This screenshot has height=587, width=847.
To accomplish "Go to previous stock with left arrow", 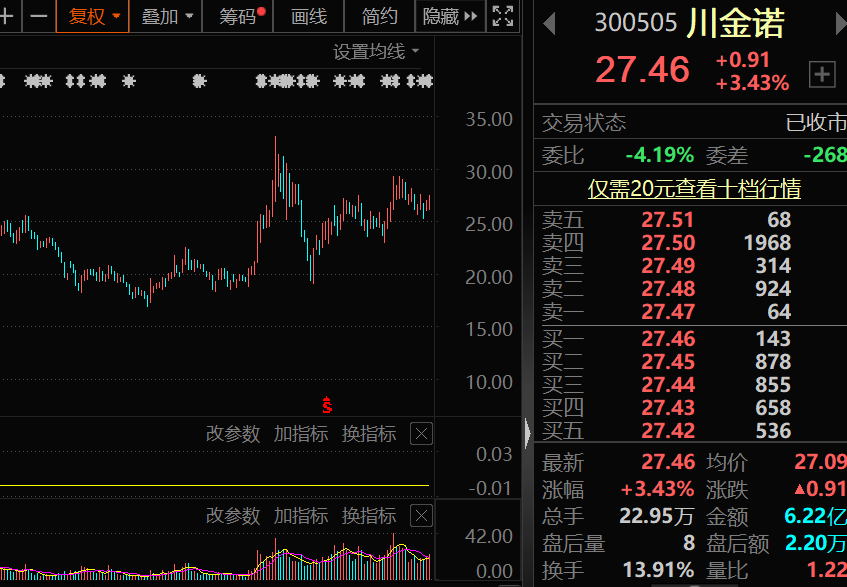I will (x=549, y=24).
